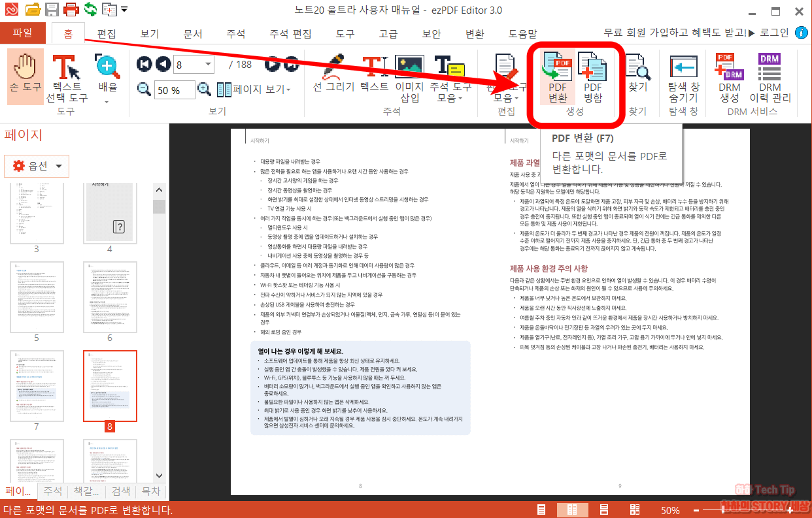Switch to the Security (보안) ribbon tab

(x=431, y=33)
